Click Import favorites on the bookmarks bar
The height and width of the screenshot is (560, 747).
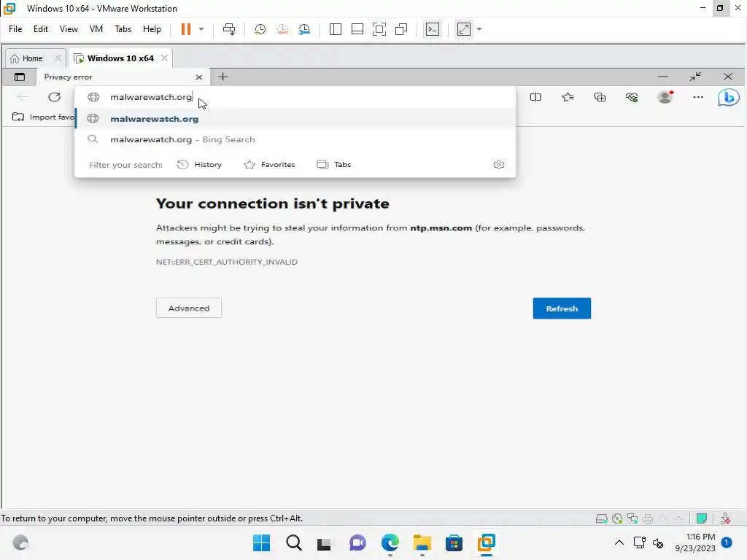[43, 117]
